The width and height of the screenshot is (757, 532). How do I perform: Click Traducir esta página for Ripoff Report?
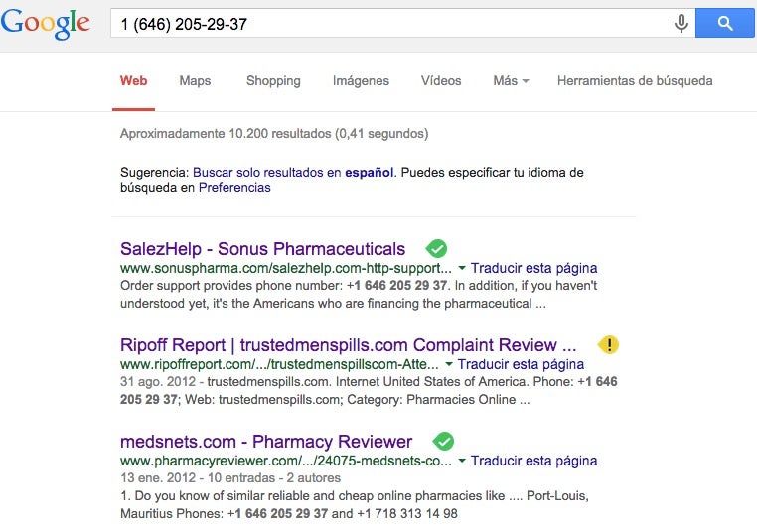(521, 364)
